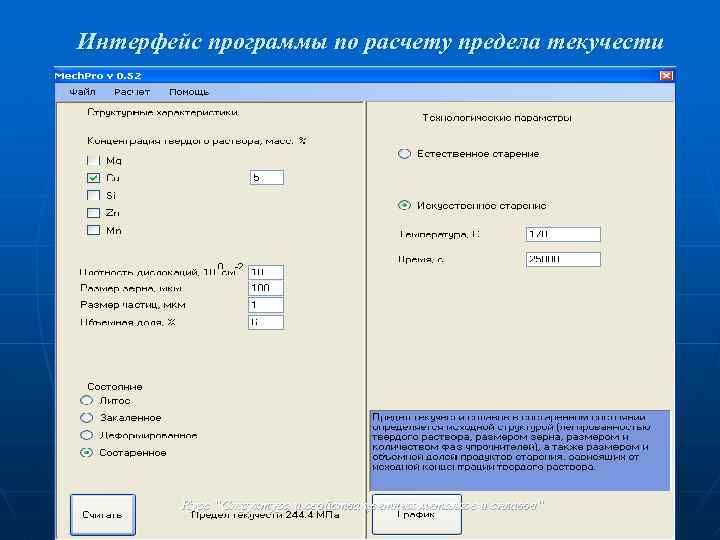Select the Деформированное state radio button
The width and height of the screenshot is (720, 540).
pyautogui.click(x=86, y=435)
